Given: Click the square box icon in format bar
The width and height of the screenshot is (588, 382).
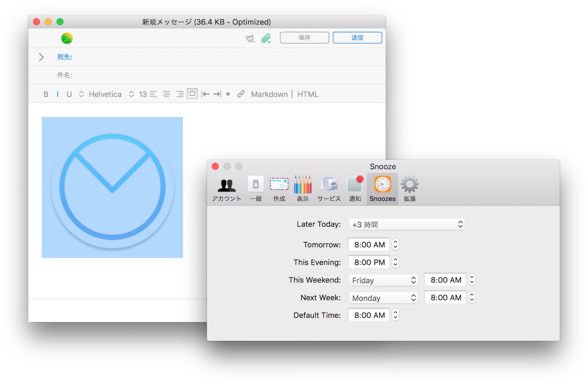Looking at the screenshot, I should (x=192, y=94).
